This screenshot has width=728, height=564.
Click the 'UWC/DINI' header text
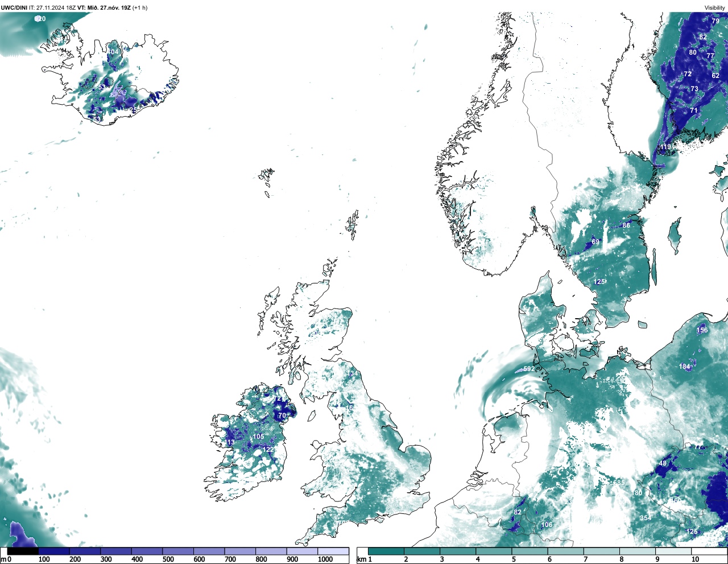(x=14, y=7)
